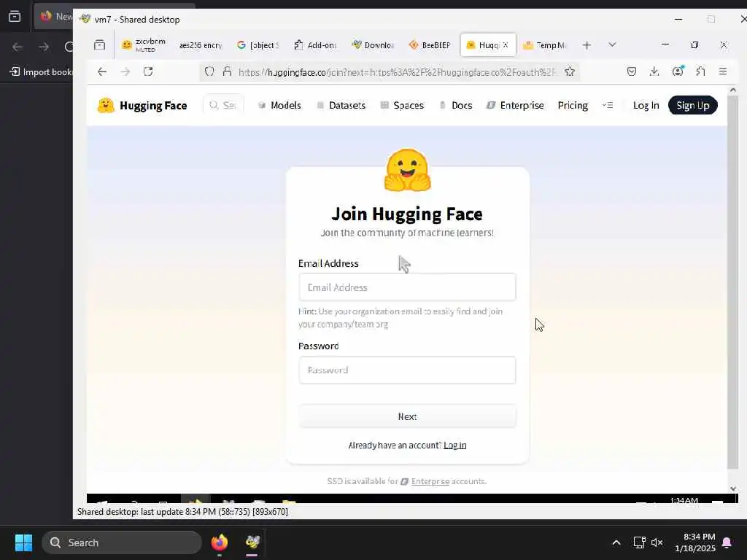The height and width of the screenshot is (560, 747).
Task: Click the huggingface.co address bar URL
Action: [397, 72]
